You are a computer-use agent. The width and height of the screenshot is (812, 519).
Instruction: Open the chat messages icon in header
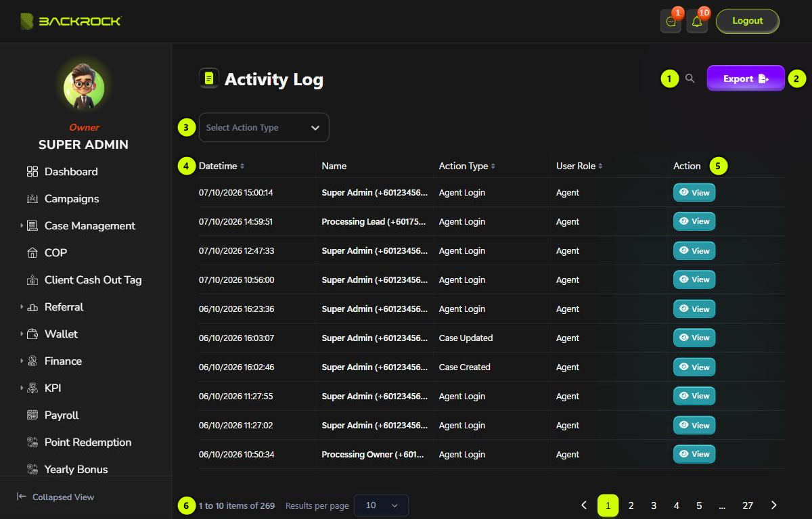click(x=671, y=22)
